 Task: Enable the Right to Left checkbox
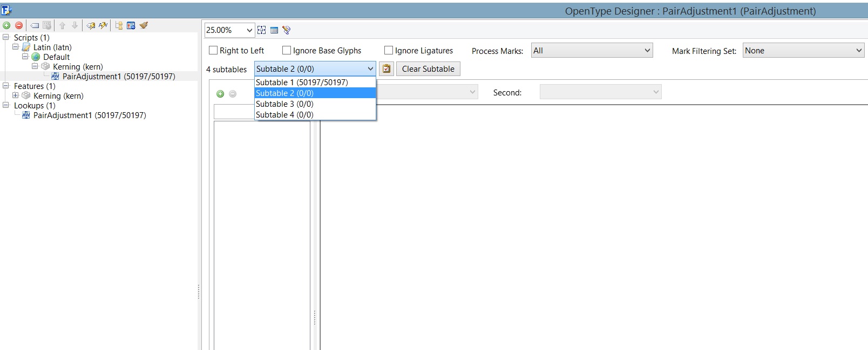coord(213,50)
